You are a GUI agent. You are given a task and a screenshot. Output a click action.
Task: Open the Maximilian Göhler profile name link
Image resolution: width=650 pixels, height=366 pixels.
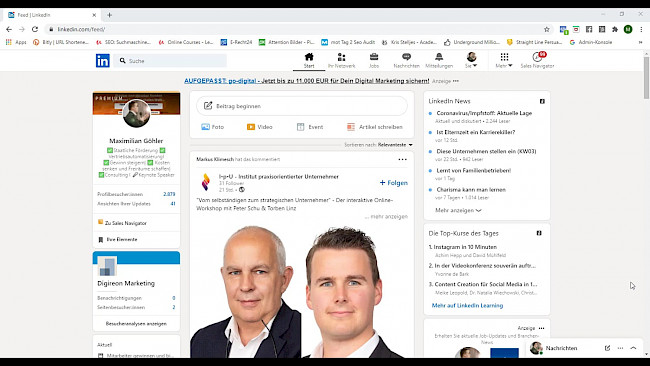tap(136, 141)
